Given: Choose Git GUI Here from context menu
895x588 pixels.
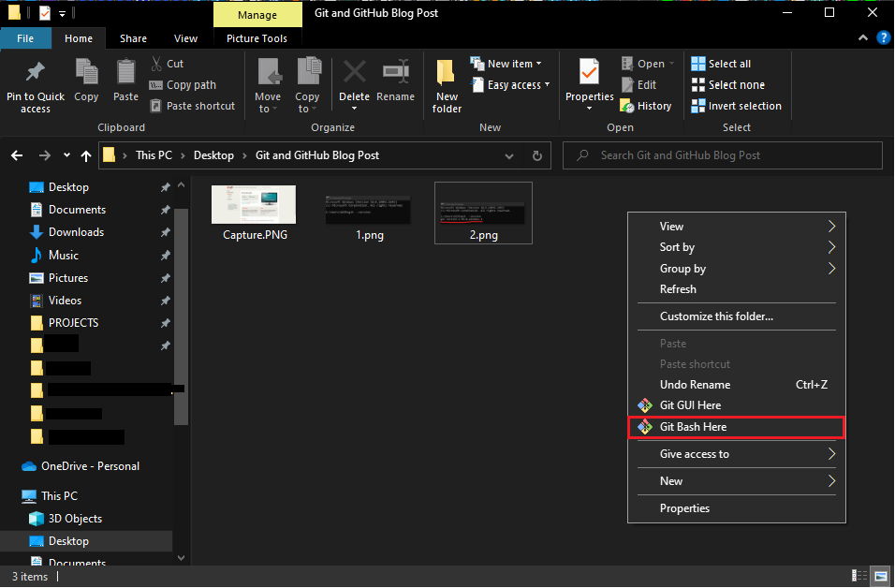Looking at the screenshot, I should point(736,405).
